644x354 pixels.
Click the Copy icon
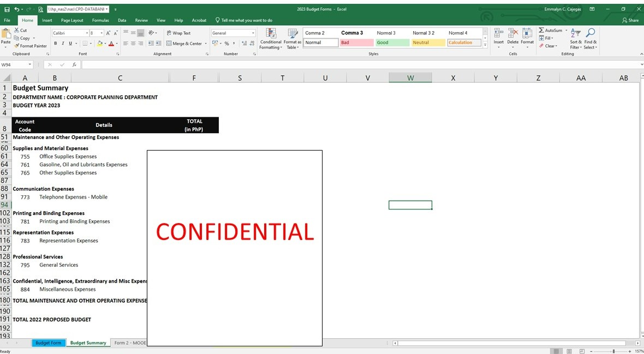[x=16, y=38]
